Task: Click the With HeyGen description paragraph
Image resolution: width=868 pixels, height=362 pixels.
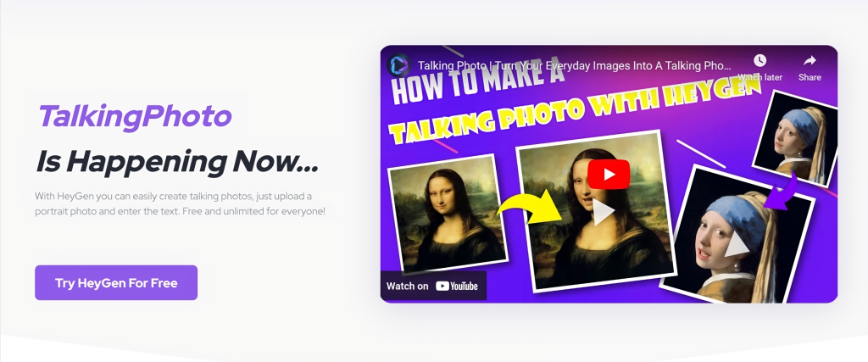Action: click(180, 203)
